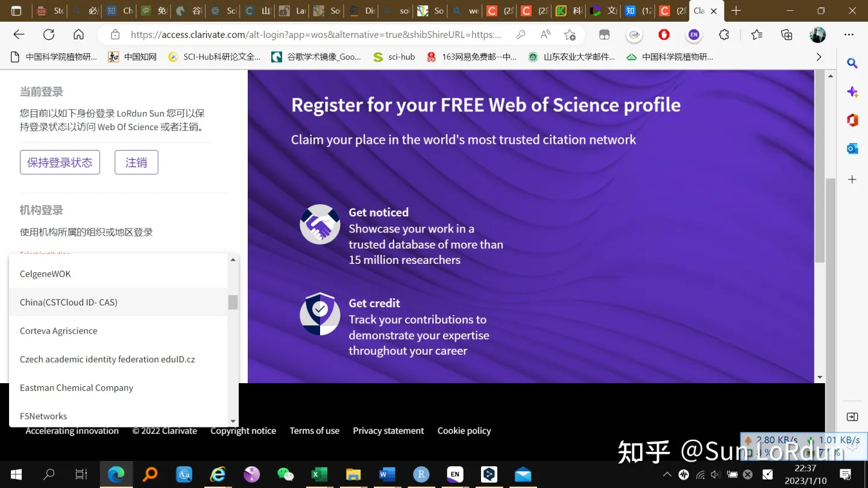
Task: Open Outlook from the Edge sidebar
Action: click(x=852, y=148)
